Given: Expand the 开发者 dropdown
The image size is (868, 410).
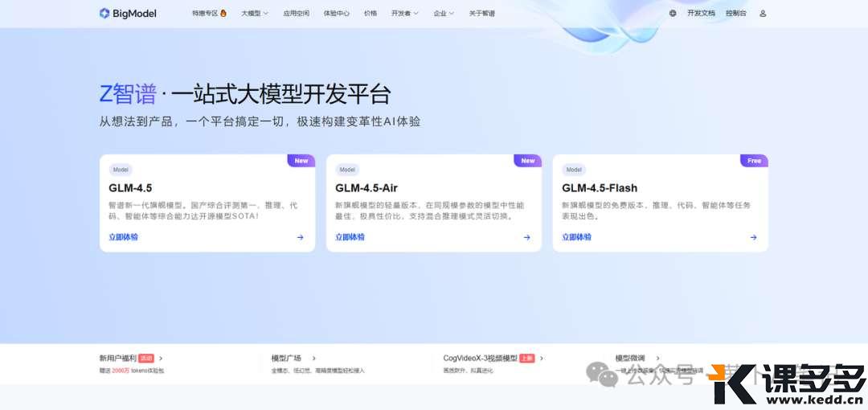Looking at the screenshot, I should click(x=404, y=14).
